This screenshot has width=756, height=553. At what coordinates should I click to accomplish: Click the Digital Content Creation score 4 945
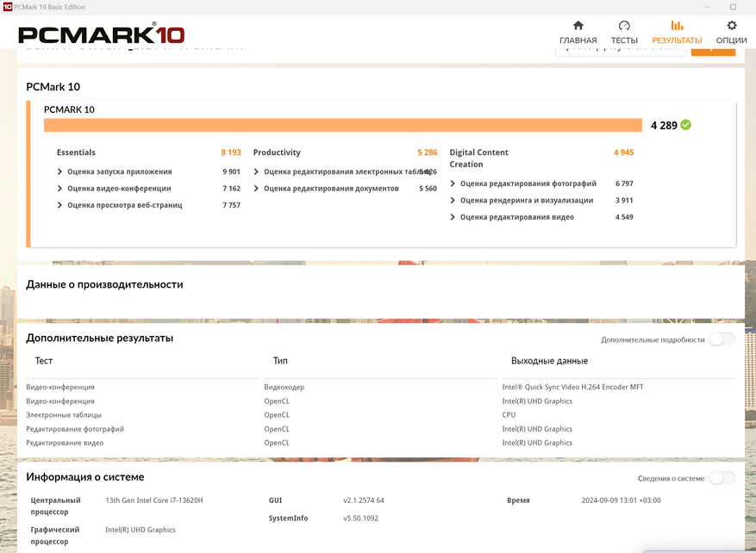coord(624,152)
